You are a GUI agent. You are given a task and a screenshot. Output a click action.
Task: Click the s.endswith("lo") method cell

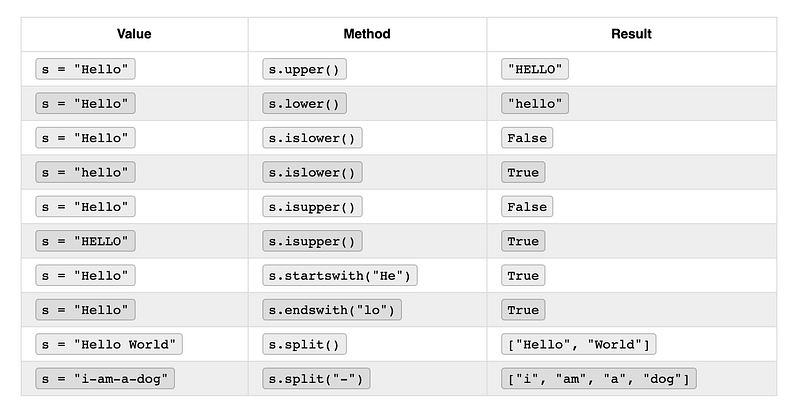(x=331, y=310)
